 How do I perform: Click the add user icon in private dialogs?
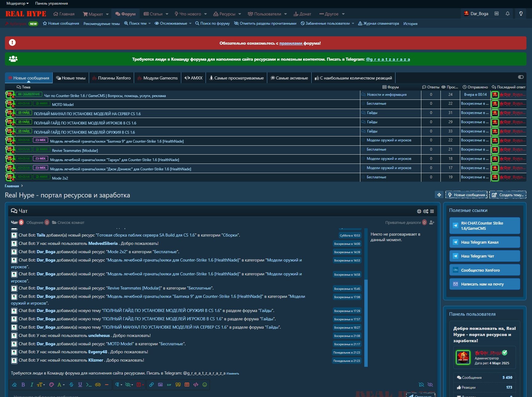coord(432,222)
